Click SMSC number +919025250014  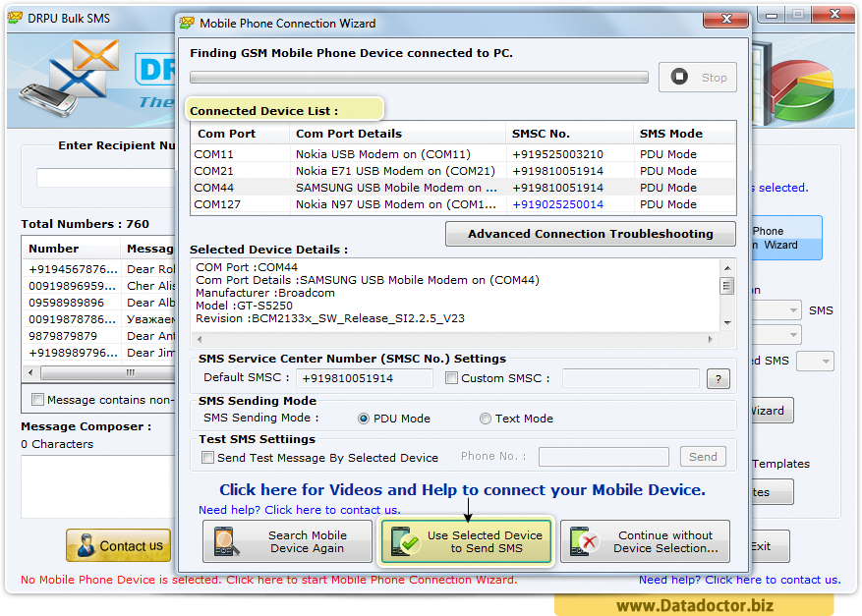(x=557, y=204)
